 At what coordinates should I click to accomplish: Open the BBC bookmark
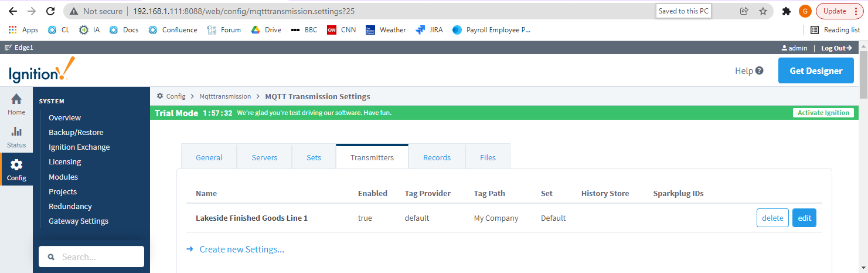[x=304, y=30]
